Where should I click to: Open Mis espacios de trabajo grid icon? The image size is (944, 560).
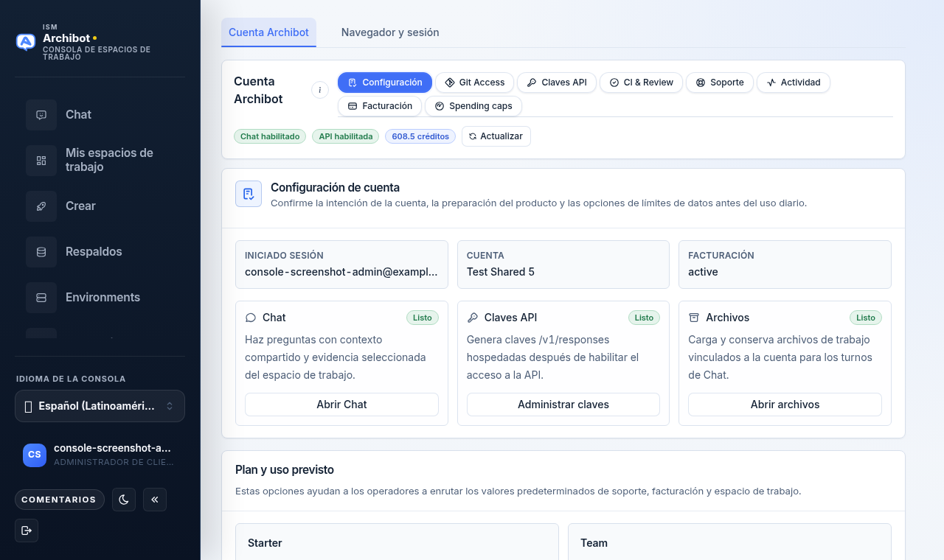41,161
